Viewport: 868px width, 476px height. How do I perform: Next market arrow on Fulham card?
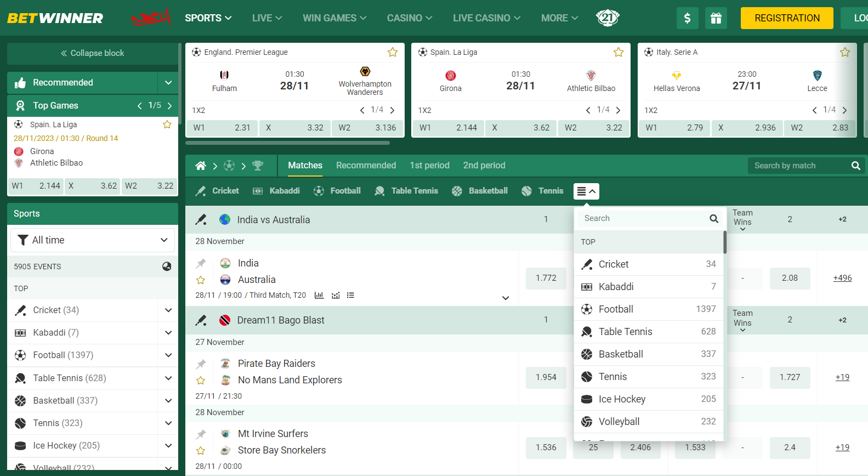(392, 110)
